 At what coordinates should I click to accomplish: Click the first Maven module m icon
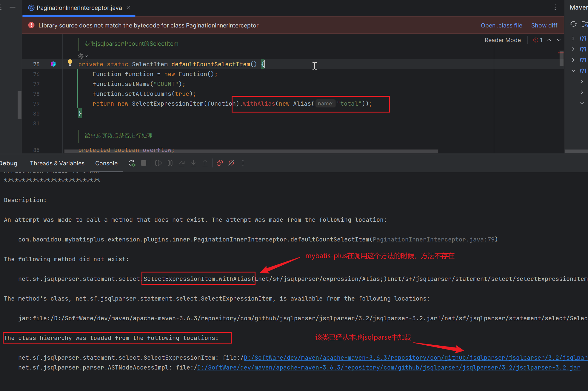[x=583, y=38]
